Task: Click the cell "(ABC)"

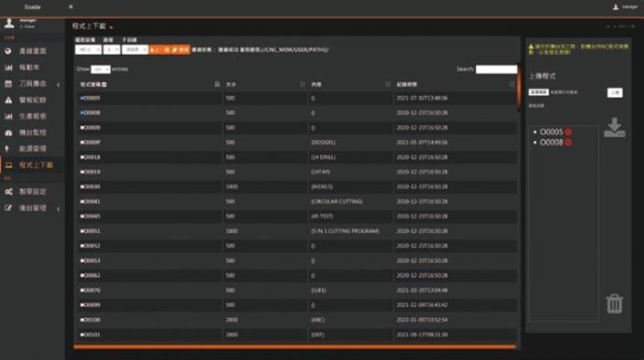Action: pyautogui.click(x=318, y=320)
